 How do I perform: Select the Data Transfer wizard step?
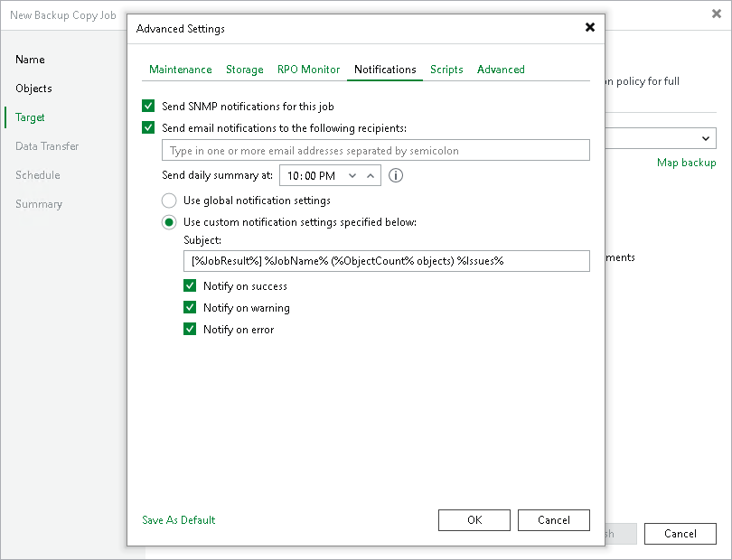pyautogui.click(x=47, y=146)
